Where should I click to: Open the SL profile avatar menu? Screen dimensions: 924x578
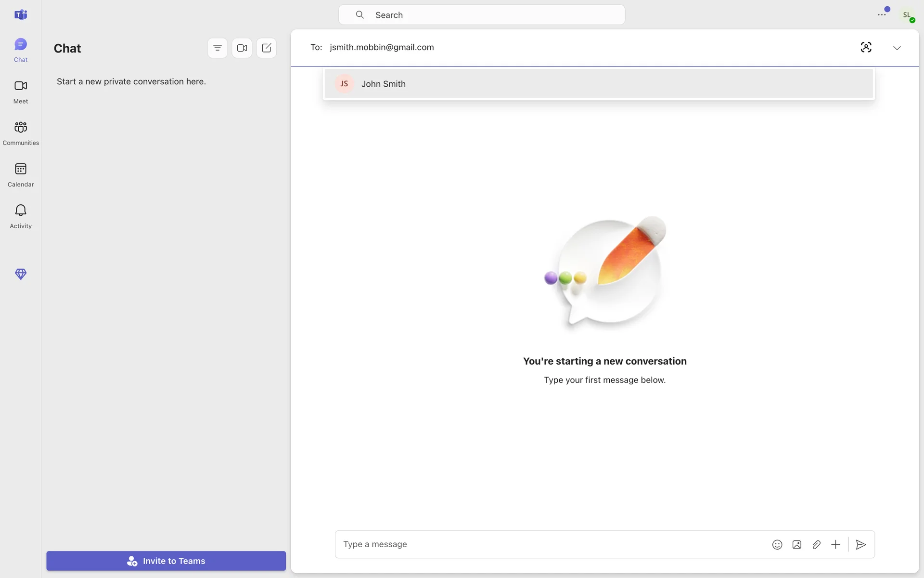point(907,15)
